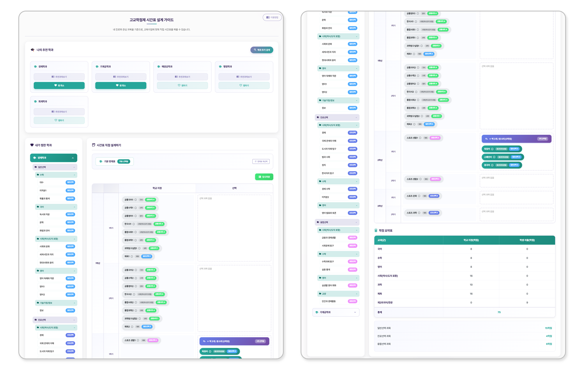
Task: Click the graduation cap icon beside 나의 추천 학과
Action: (x=32, y=50)
